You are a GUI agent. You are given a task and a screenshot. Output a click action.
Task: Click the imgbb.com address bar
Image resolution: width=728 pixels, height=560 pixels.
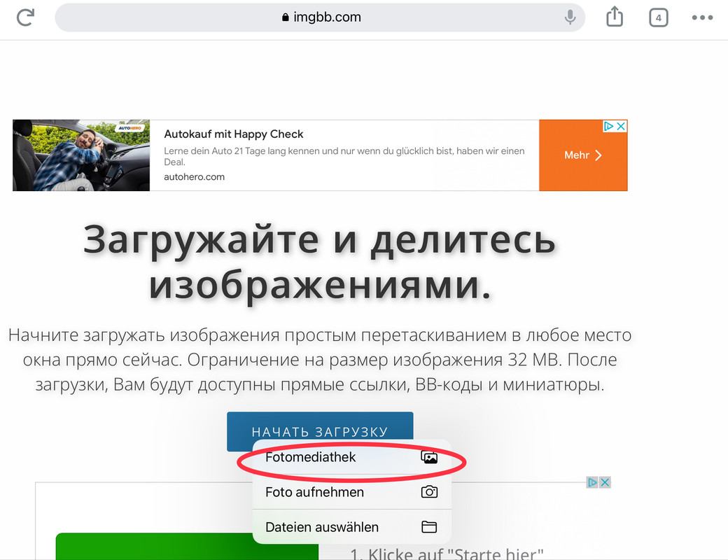tap(320, 17)
